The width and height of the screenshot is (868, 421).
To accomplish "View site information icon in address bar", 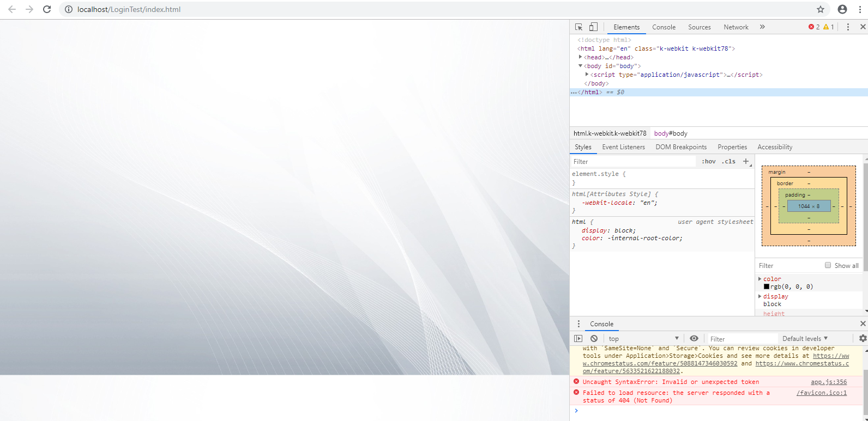I will 69,9.
